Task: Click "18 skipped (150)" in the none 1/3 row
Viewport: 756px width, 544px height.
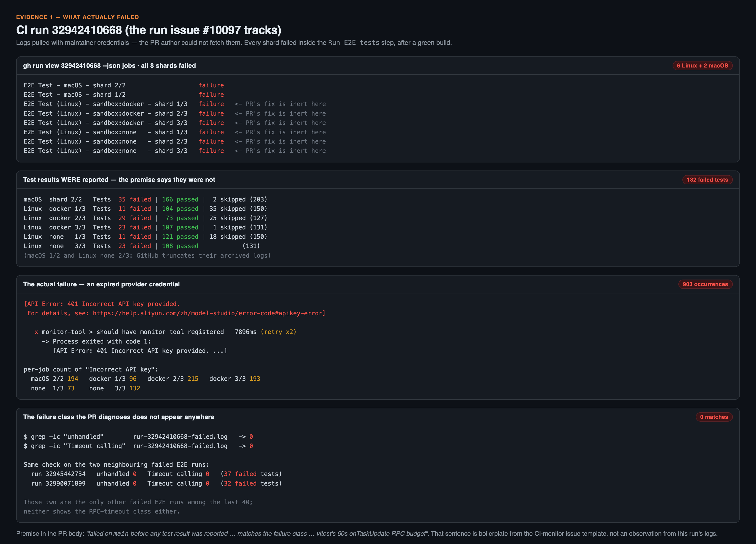Action: click(x=238, y=236)
